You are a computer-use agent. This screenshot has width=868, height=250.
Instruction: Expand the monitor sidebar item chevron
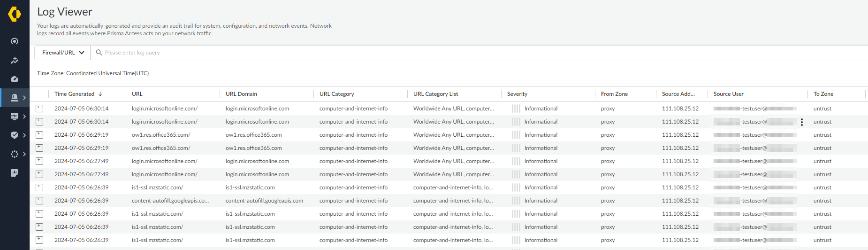coord(24,117)
